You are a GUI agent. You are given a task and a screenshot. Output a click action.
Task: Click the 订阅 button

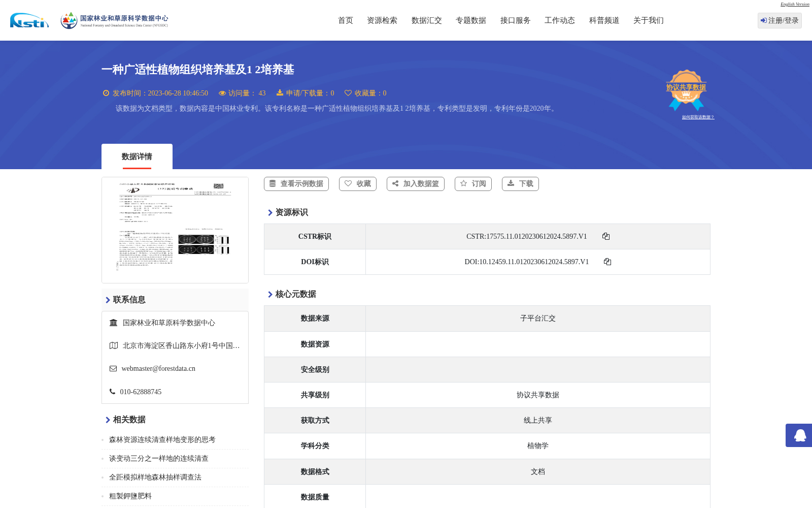tap(473, 184)
